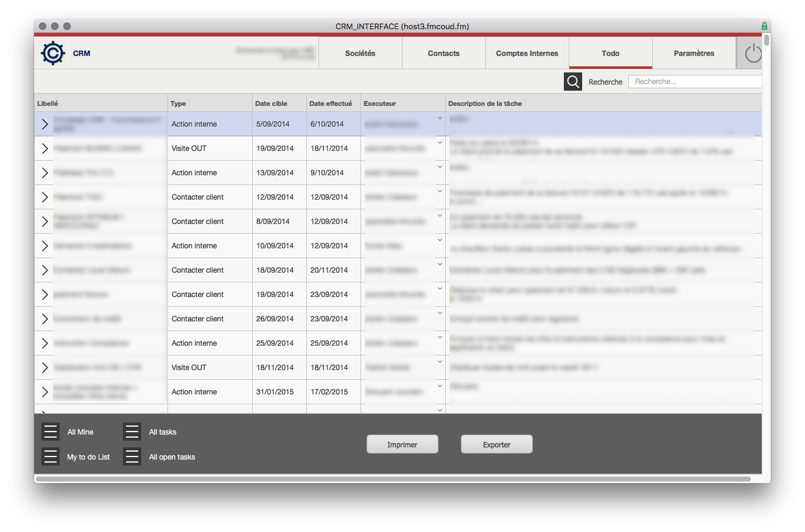This screenshot has height=532, width=805.
Task: Click Contacter client cell in 19/09/2014 row
Action: coord(210,295)
